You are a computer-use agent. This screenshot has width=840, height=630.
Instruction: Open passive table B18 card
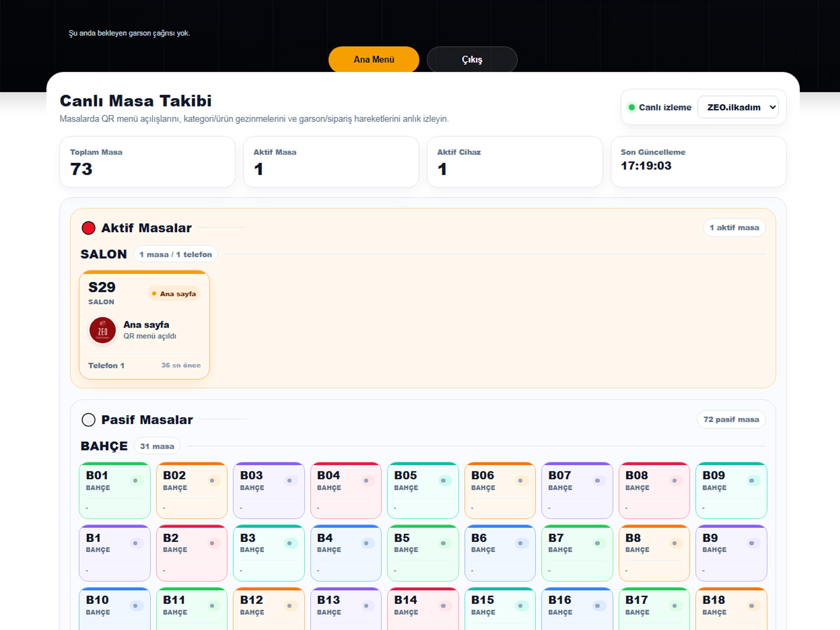tap(731, 609)
